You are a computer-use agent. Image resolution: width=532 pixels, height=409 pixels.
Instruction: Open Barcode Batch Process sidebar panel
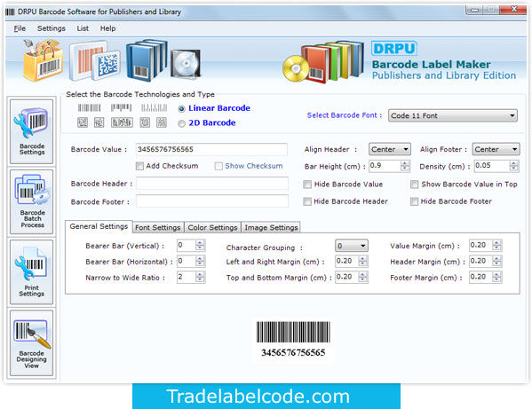point(32,201)
